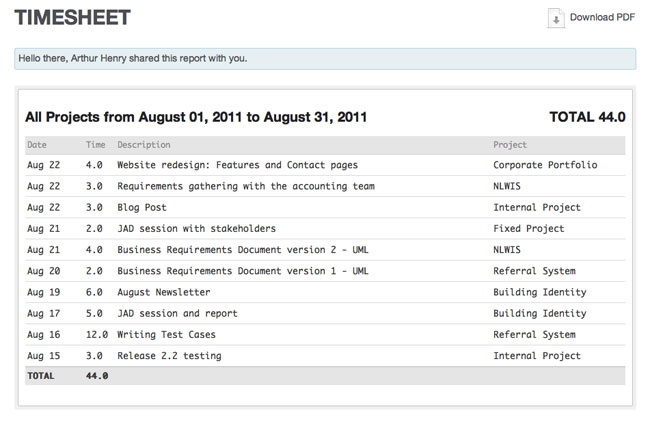Open the Download PDF link
Image resolution: width=650 pixels, height=422 pixels.
[602, 17]
